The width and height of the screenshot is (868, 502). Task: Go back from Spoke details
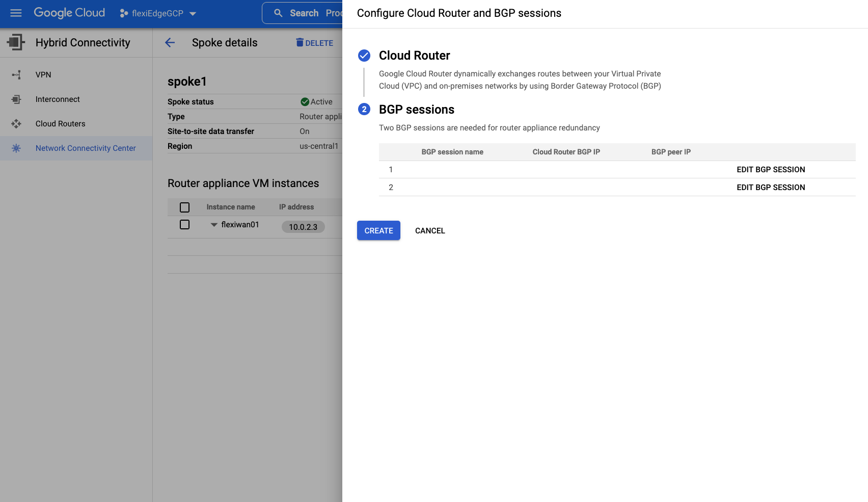coord(170,43)
